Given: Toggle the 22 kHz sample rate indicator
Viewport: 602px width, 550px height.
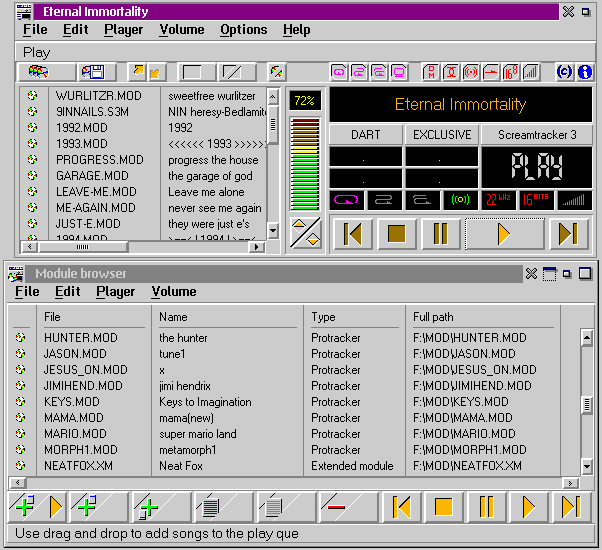Looking at the screenshot, I should tap(498, 200).
